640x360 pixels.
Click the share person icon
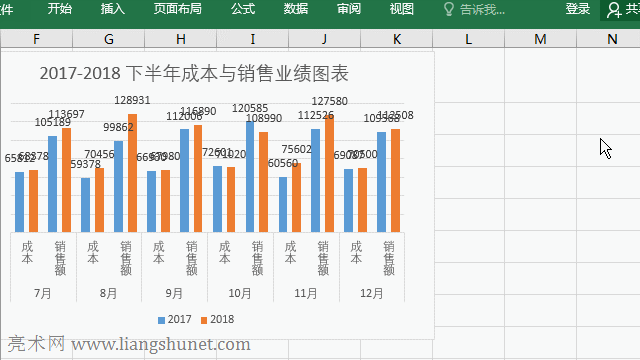tap(613, 10)
